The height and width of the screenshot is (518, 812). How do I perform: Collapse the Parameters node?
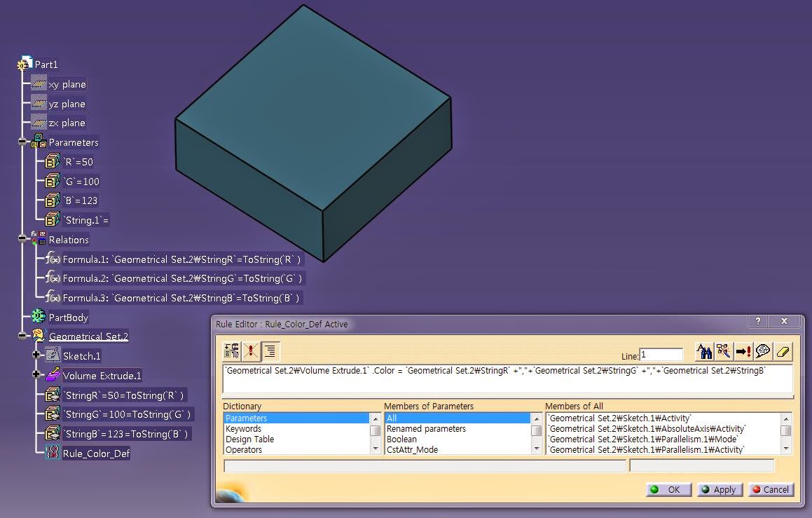coord(23,142)
